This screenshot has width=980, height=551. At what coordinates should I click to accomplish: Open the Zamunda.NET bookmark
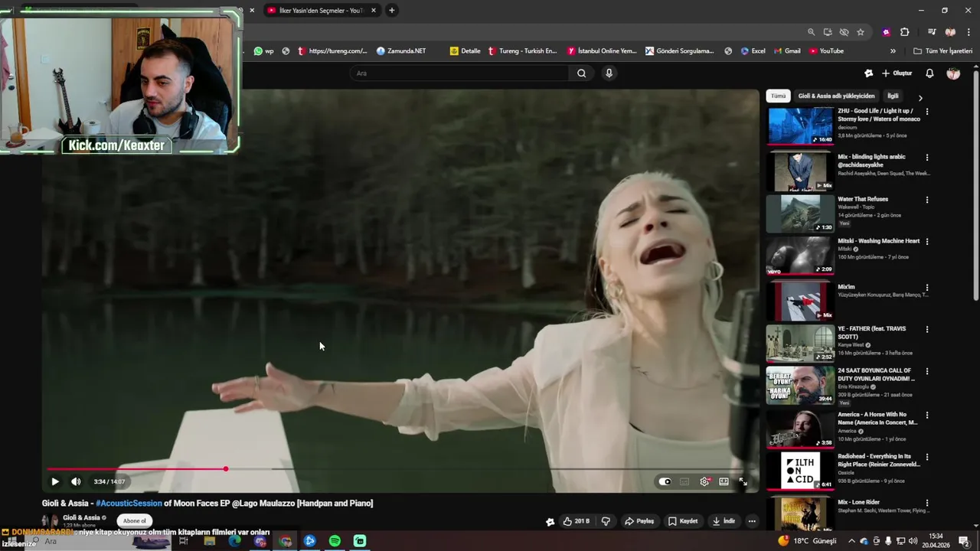(401, 51)
